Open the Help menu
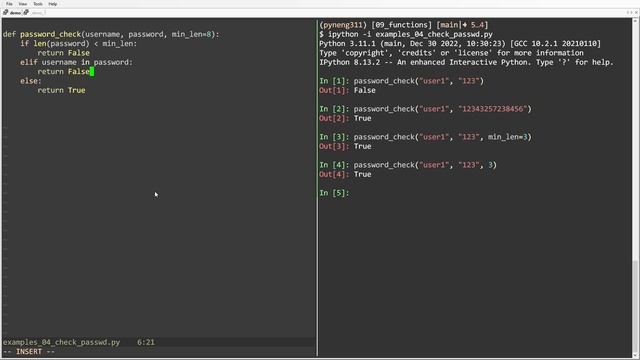Image resolution: width=640 pixels, height=360 pixels. [x=53, y=4]
